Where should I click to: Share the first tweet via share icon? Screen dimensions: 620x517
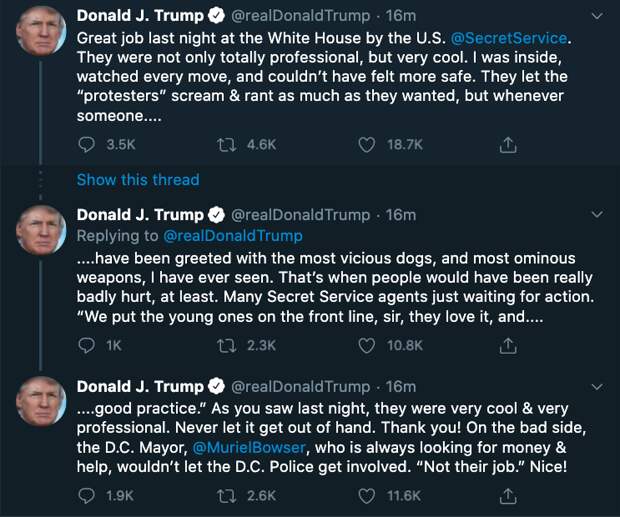click(x=508, y=145)
